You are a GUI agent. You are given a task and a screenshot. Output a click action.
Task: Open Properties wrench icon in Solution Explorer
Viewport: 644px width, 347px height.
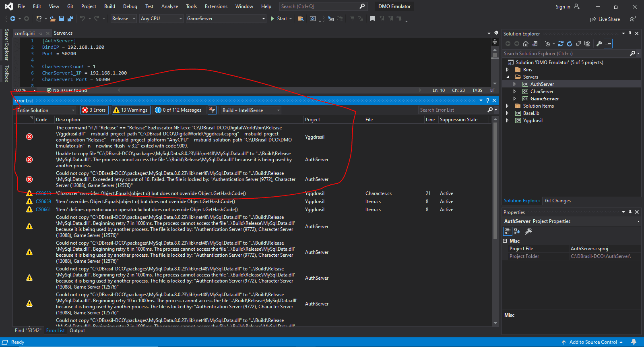(599, 44)
